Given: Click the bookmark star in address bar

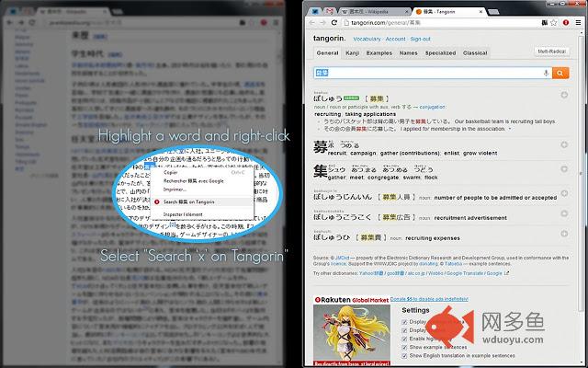Looking at the screenshot, I should (x=554, y=23).
